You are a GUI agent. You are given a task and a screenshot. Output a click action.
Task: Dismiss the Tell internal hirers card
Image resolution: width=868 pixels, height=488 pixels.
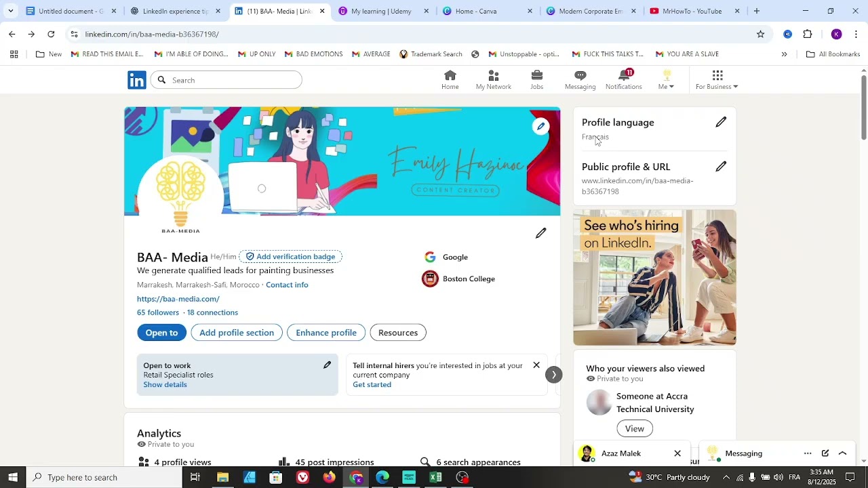[x=536, y=365]
